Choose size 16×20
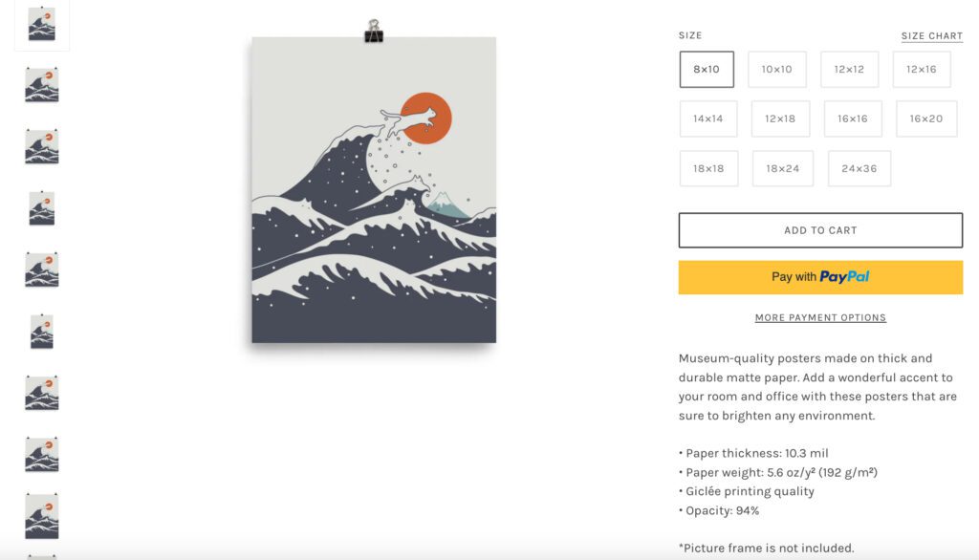The width and height of the screenshot is (979, 560). pos(926,118)
